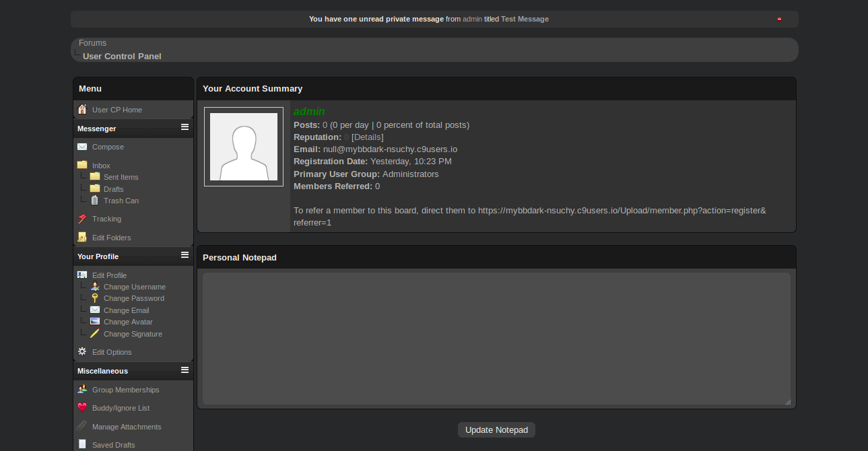Screen dimensions: 868x451
Task: Open the Compose message link
Action: [x=108, y=147]
